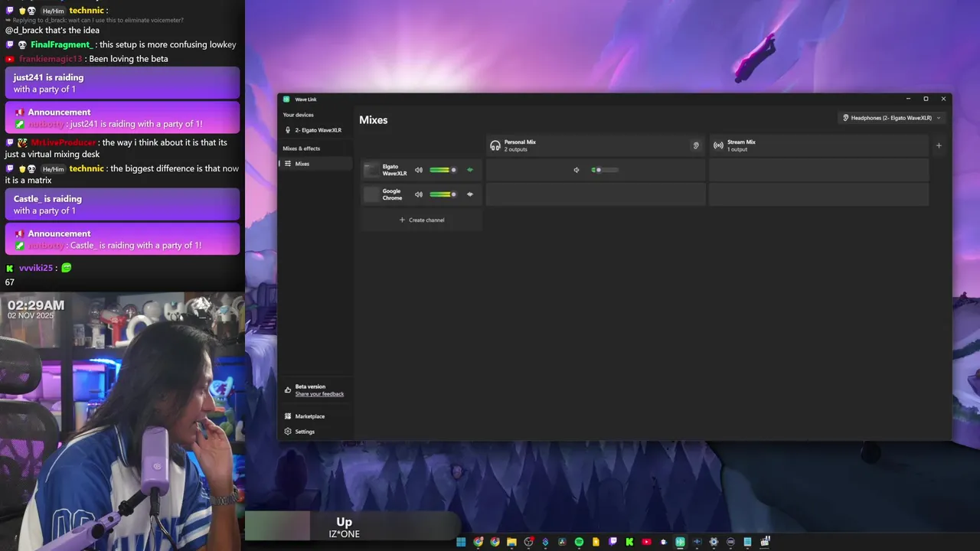This screenshot has height=551, width=980.
Task: Click the 'Castle_ is raiding' notification
Action: pos(122,204)
